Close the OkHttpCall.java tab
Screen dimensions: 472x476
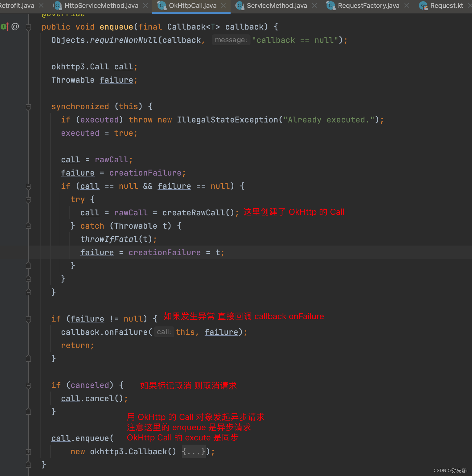pos(223,6)
